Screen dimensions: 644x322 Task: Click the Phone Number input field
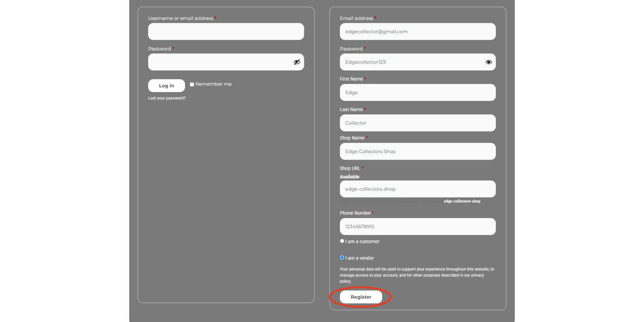click(417, 227)
